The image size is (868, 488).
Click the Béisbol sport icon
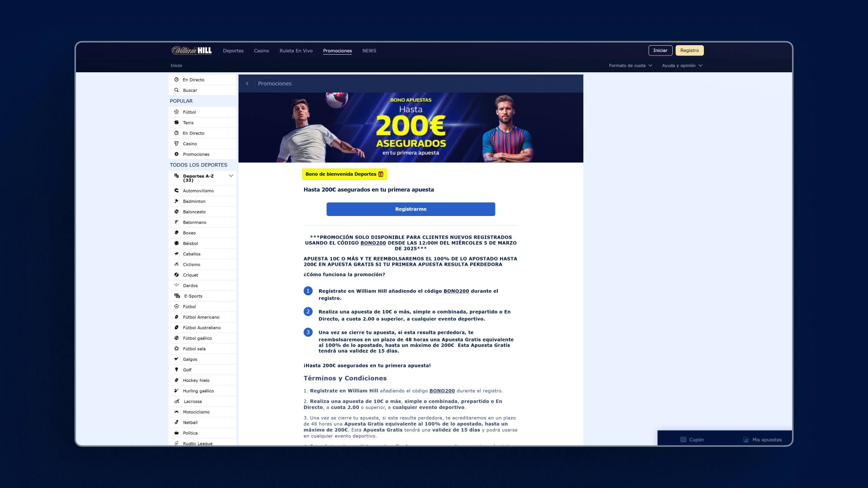(176, 243)
